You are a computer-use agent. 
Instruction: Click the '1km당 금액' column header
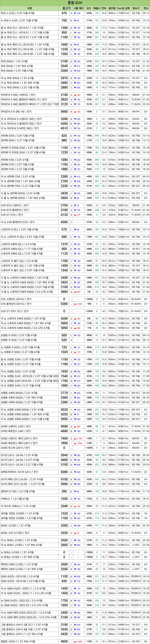(123, 8)
